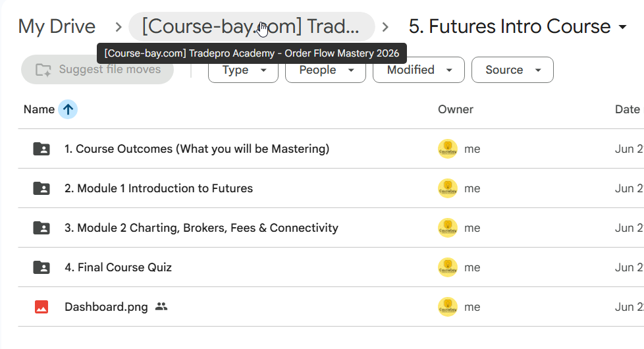Expand the Modified filter dropdown
Viewport: 644px width, 349px height.
[x=419, y=70]
